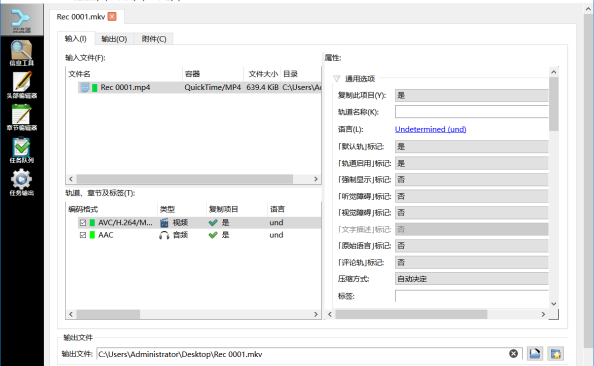
Task: Click properties scroll-up arrow
Action: [x=553, y=72]
